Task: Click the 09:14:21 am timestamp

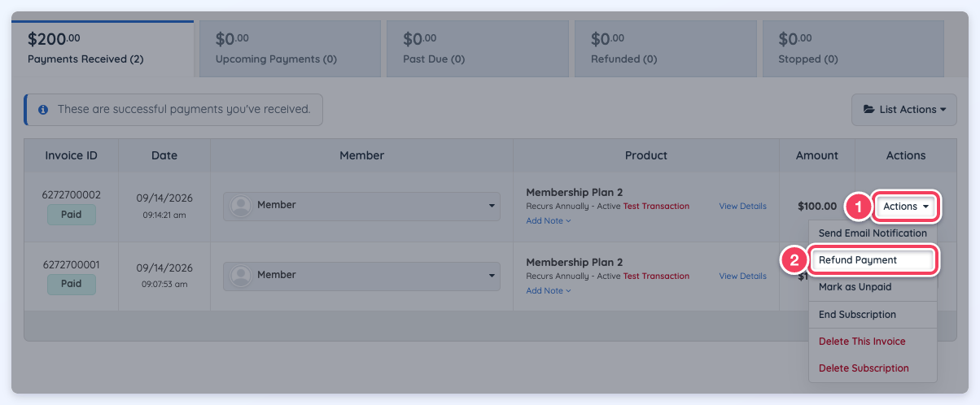Action: (164, 216)
